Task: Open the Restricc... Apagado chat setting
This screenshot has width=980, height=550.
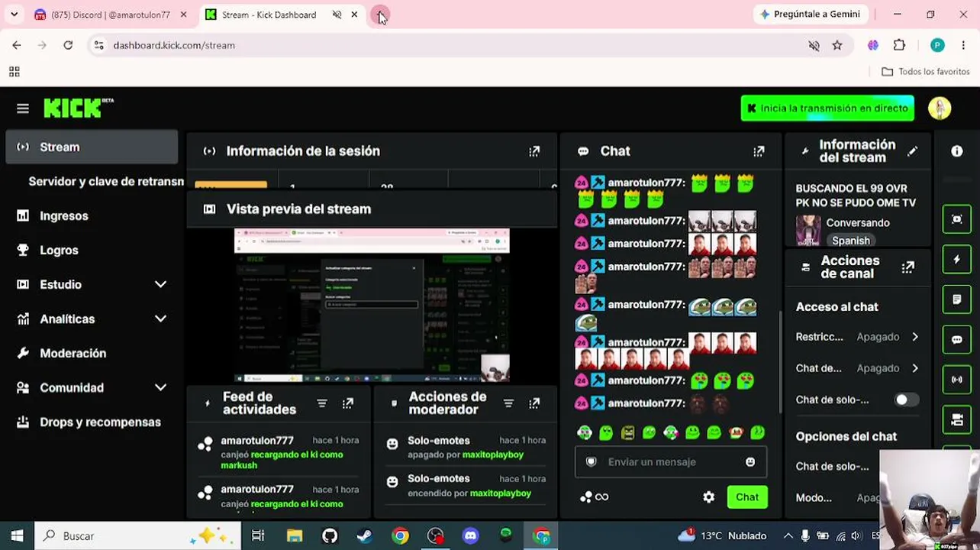Action: pos(857,337)
